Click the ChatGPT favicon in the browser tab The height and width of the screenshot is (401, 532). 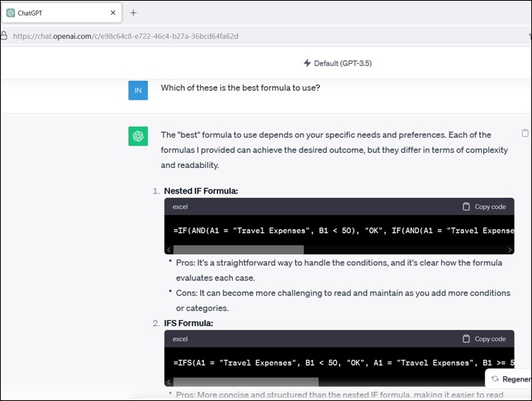[10, 13]
